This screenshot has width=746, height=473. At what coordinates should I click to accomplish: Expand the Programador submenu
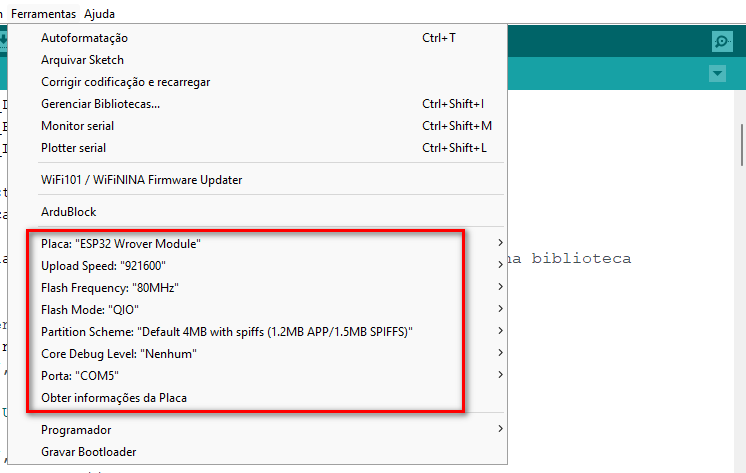click(257, 430)
